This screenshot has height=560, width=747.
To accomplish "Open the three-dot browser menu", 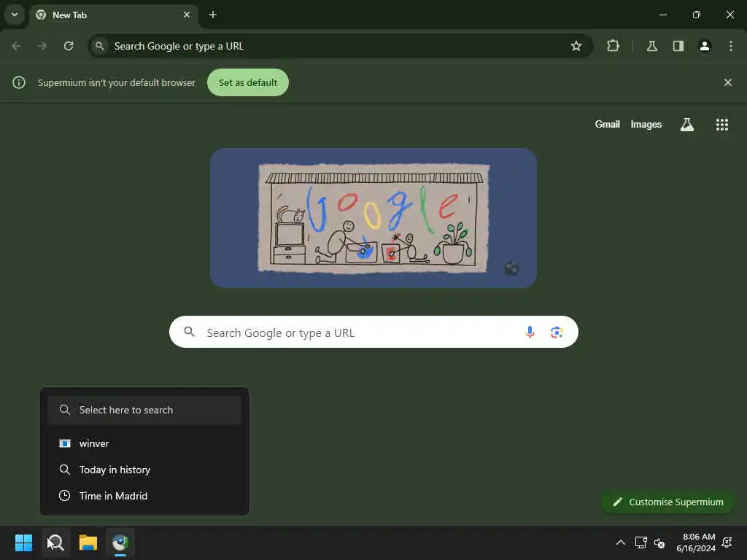I will click(x=731, y=46).
